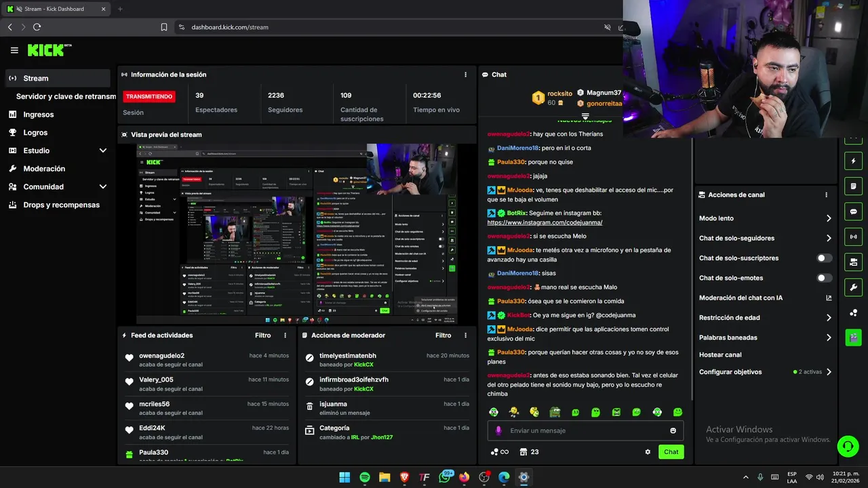Expand the Comunidad sidebar section
The width and height of the screenshot is (868, 488).
coord(103,186)
